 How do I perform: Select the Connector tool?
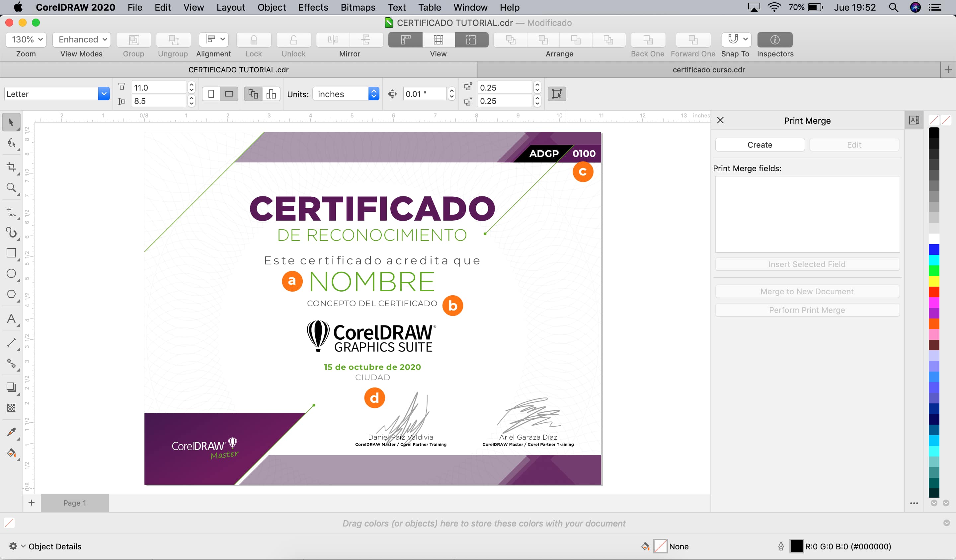[x=11, y=363]
